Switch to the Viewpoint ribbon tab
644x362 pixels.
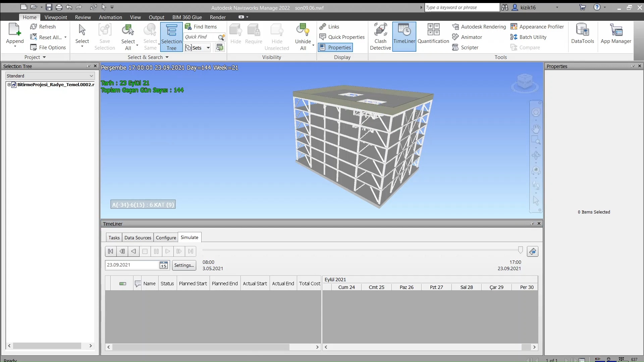tap(56, 17)
